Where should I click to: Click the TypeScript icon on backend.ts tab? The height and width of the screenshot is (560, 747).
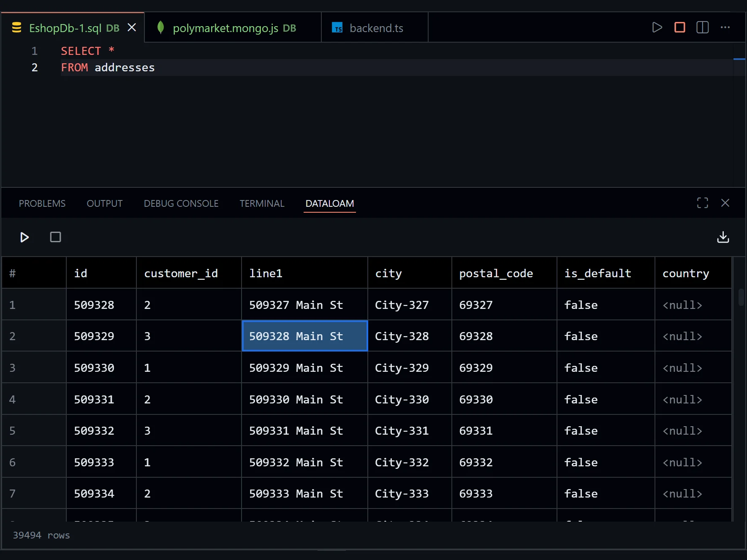click(x=337, y=28)
